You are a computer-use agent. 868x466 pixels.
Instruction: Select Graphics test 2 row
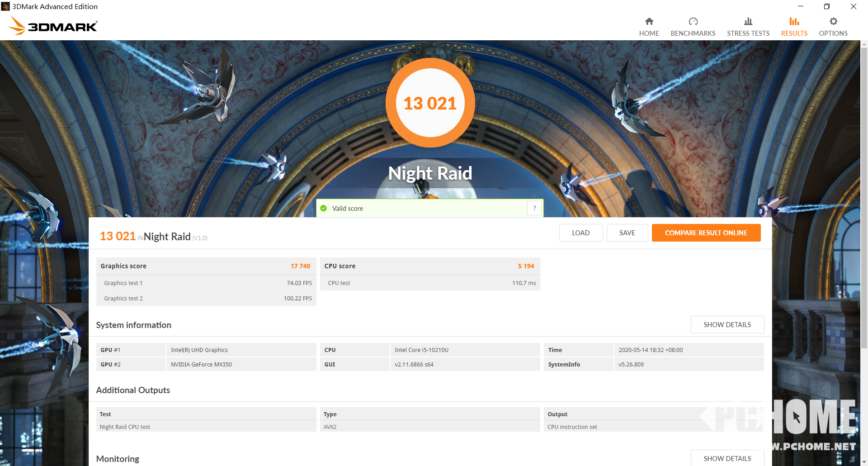click(x=206, y=299)
